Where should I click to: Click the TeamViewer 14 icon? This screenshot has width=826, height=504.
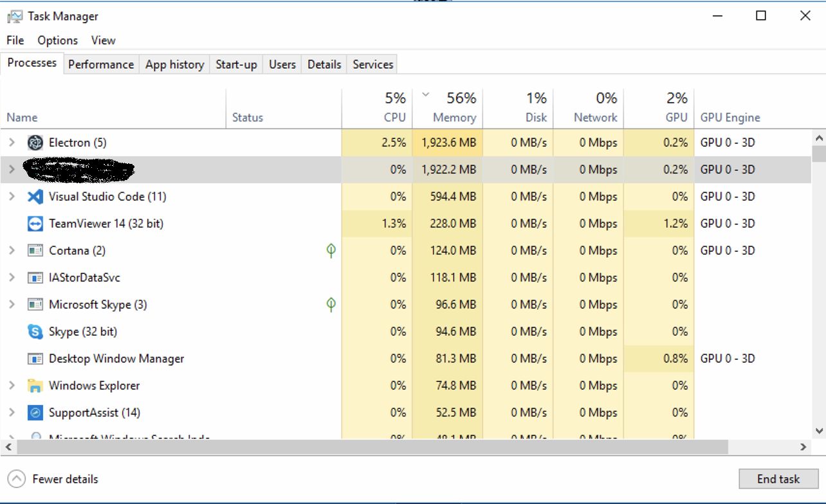35,224
